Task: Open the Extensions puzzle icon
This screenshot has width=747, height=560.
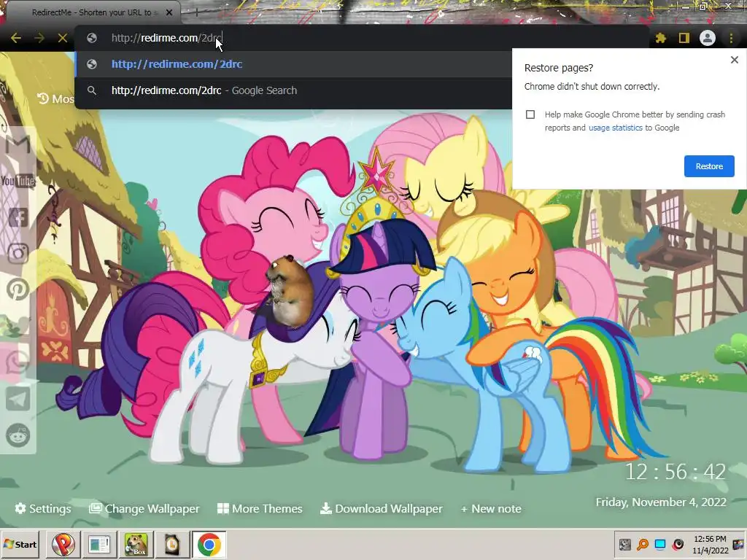Action: tap(661, 38)
